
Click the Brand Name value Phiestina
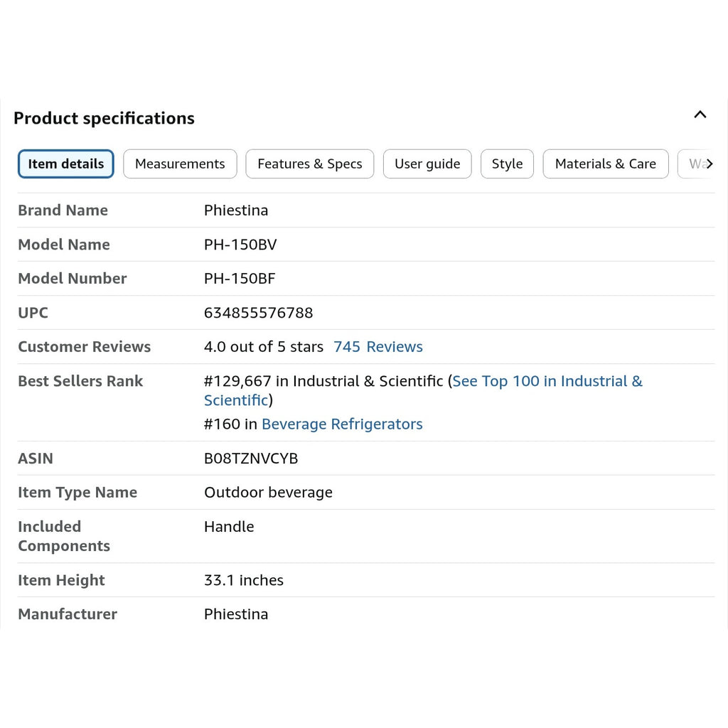coord(236,210)
